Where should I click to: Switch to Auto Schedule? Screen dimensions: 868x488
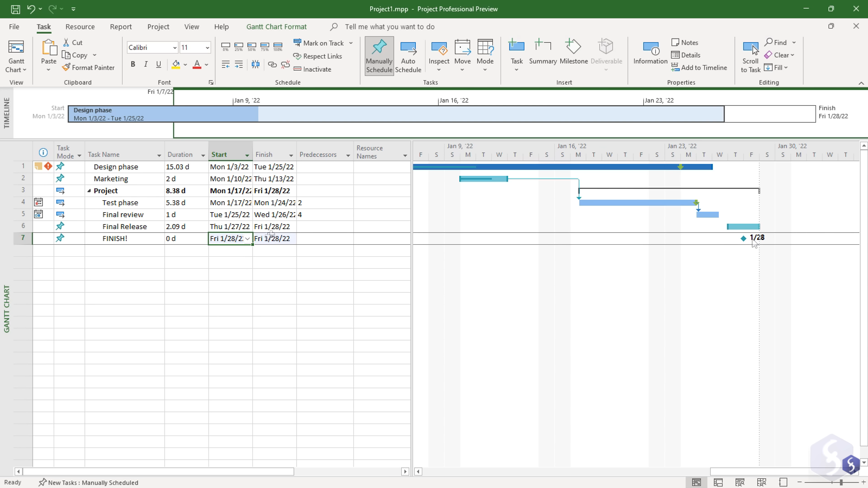point(408,56)
